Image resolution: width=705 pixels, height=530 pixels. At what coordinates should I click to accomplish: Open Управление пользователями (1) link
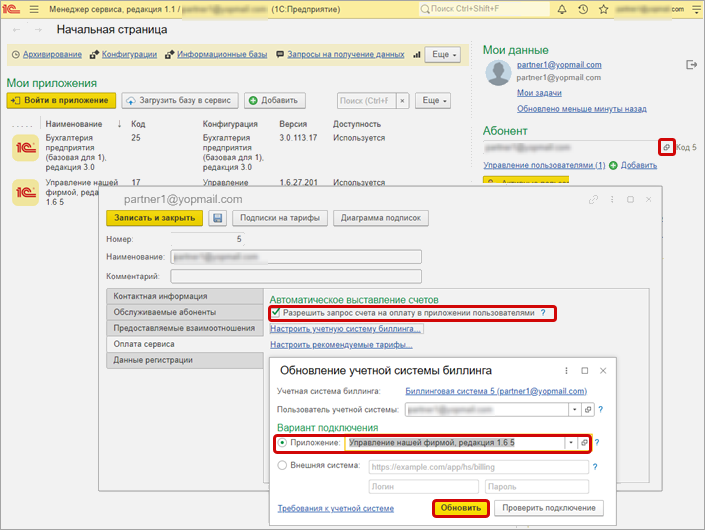click(x=544, y=165)
